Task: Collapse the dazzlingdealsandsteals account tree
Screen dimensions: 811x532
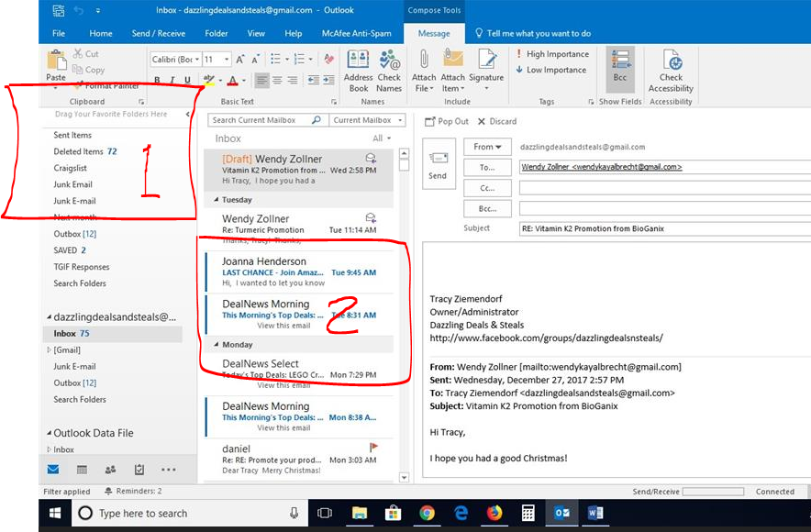Action: pos(50,317)
